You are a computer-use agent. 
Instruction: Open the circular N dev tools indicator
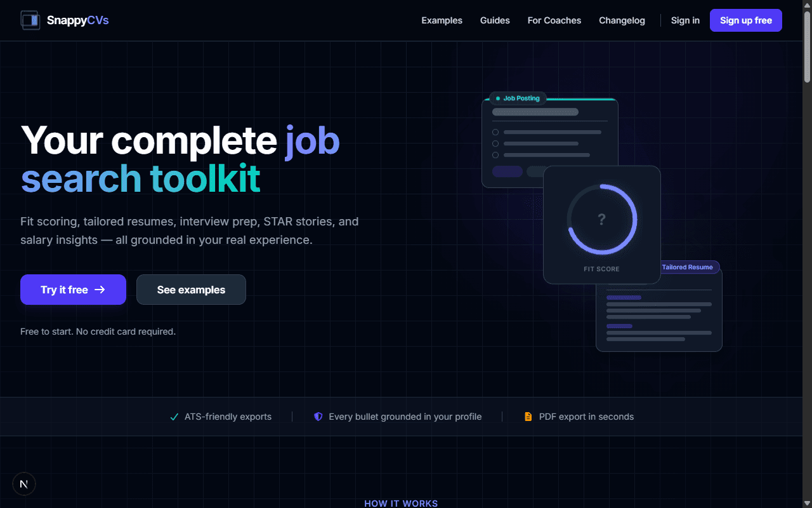click(23, 483)
